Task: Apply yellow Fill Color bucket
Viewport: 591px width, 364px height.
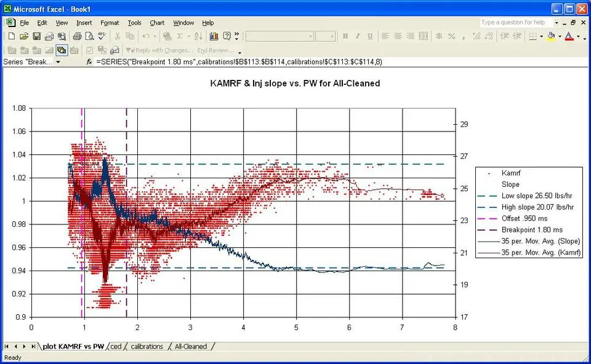Action: click(552, 36)
